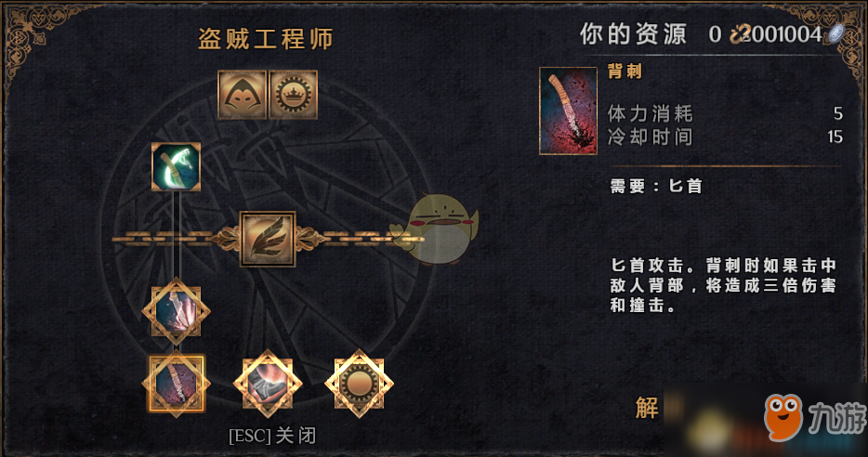Image resolution: width=868 pixels, height=457 pixels.
Task: Select the highlighted backstab skill in tree
Action: 176,384
